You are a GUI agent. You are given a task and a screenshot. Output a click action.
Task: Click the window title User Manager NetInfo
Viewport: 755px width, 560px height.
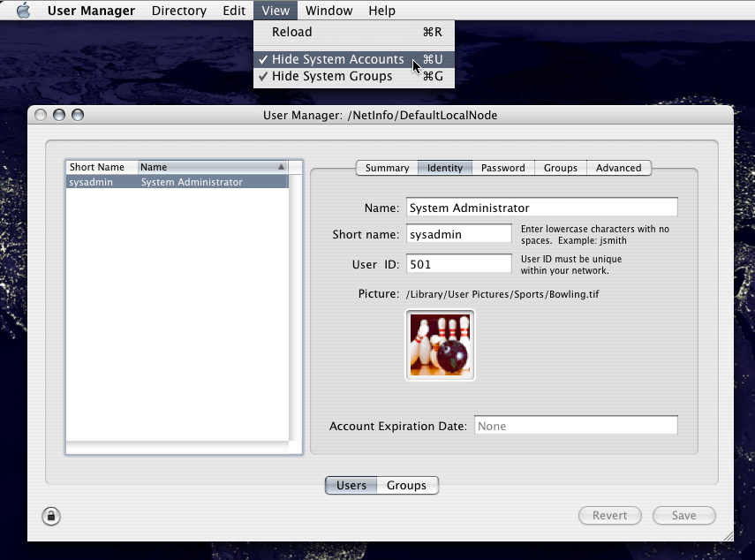380,115
